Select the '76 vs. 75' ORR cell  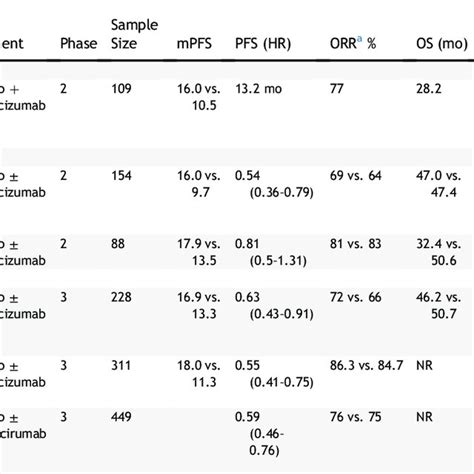click(x=356, y=417)
